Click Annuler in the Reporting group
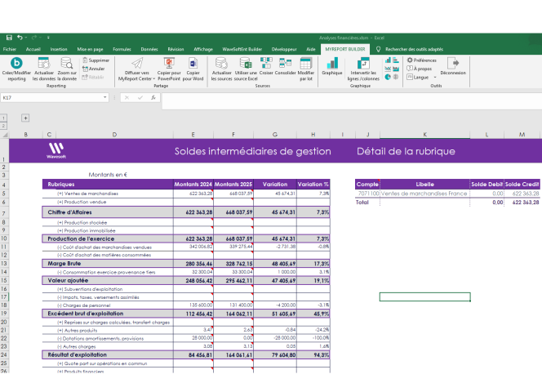The width and height of the screenshot is (542, 392). [93, 69]
